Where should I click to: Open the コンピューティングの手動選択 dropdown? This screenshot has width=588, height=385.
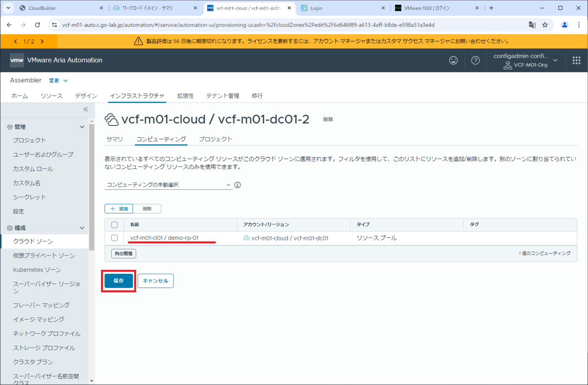pyautogui.click(x=169, y=185)
